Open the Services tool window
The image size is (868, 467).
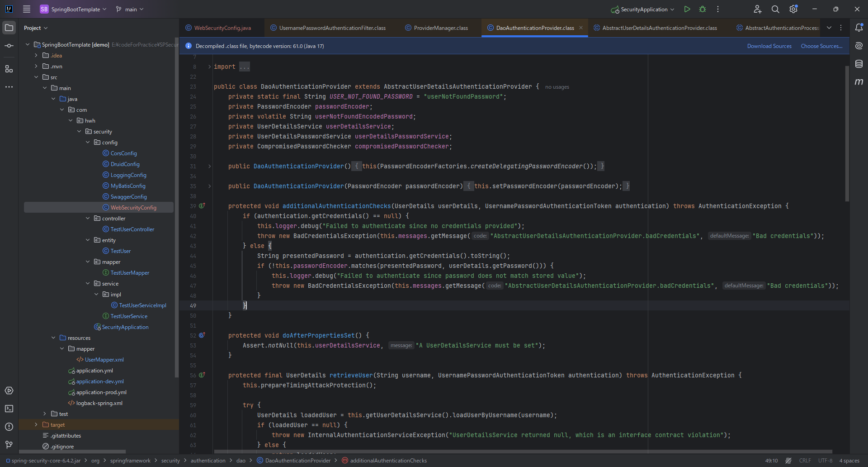(x=9, y=391)
